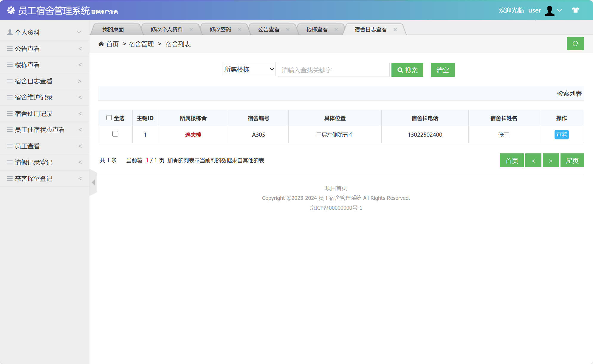The width and height of the screenshot is (593, 364).
Task: Select 宿舍维护记录 in the sidebar
Action: (33, 97)
